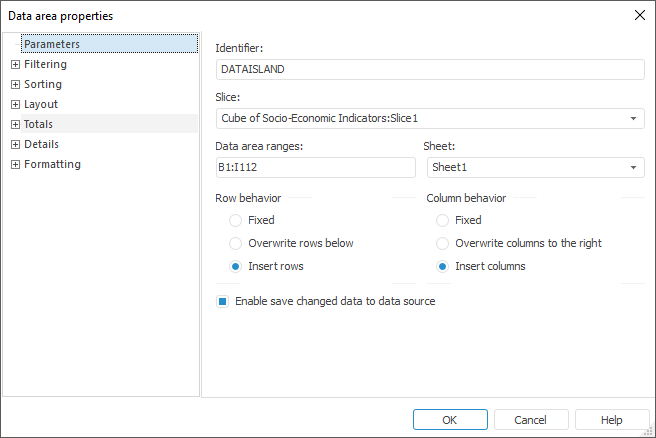Expand the Formatting tree node

[x=15, y=165]
